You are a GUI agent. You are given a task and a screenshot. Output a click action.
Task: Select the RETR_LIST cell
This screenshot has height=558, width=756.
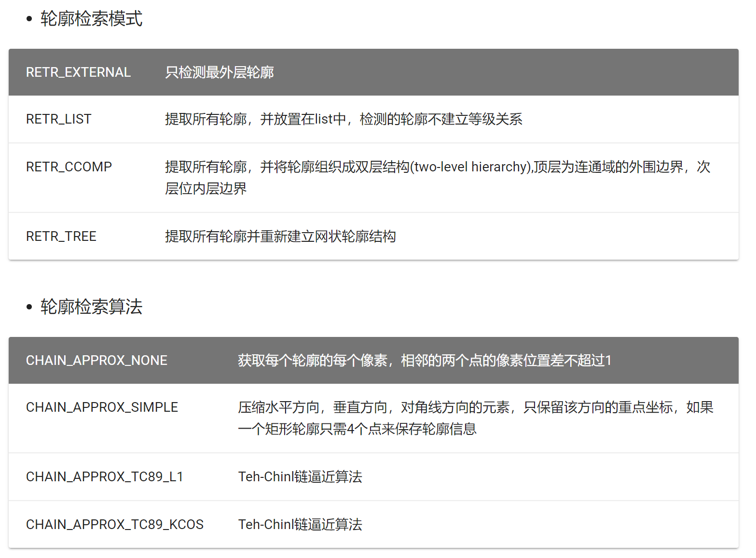click(x=59, y=119)
